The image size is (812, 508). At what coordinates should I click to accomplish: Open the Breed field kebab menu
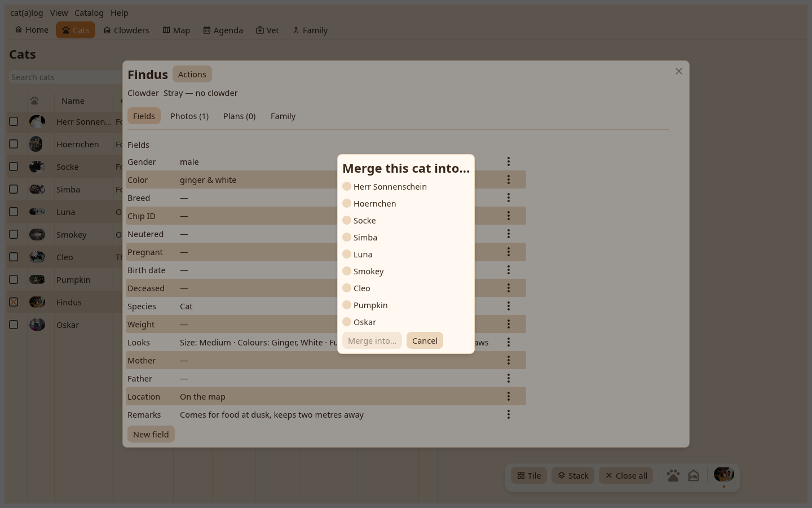[508, 198]
